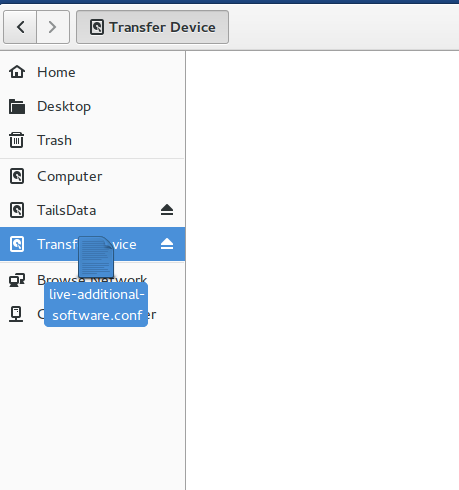The height and width of the screenshot is (490, 459).
Task: Click the Transfer Device path bar button
Action: pyautogui.click(x=152, y=27)
